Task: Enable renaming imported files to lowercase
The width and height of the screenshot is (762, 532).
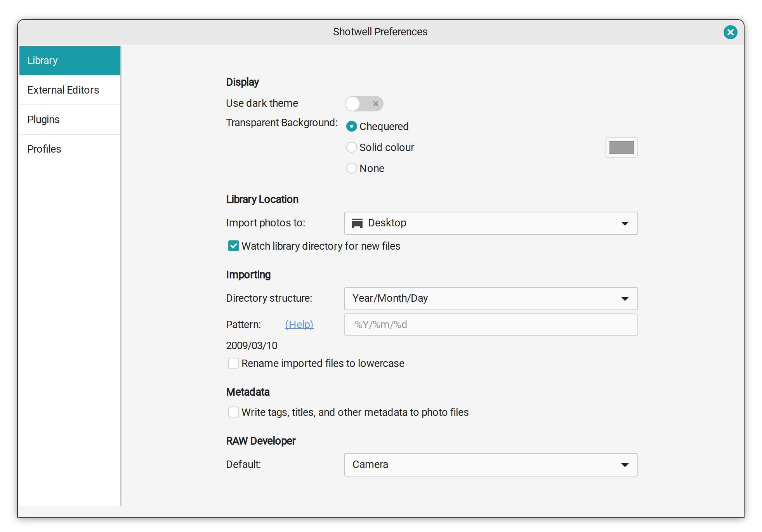Action: (x=233, y=363)
